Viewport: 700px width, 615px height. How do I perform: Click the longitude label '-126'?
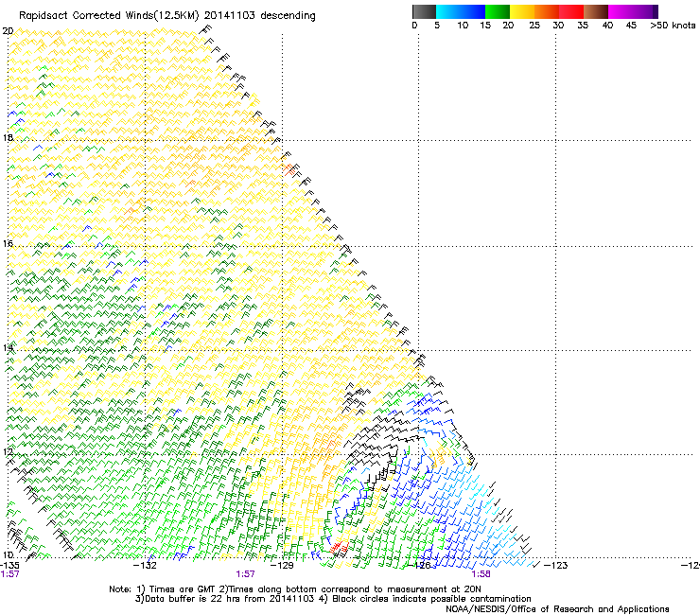[419, 566]
